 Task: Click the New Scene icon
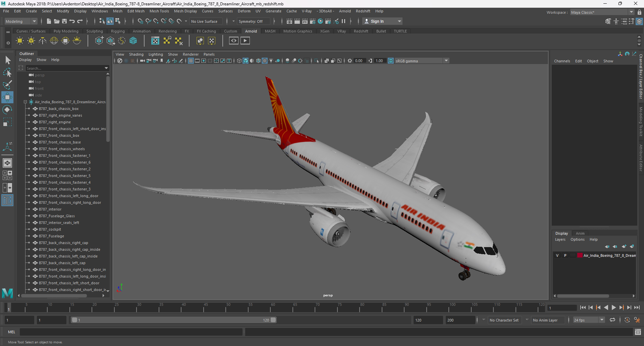coord(49,21)
